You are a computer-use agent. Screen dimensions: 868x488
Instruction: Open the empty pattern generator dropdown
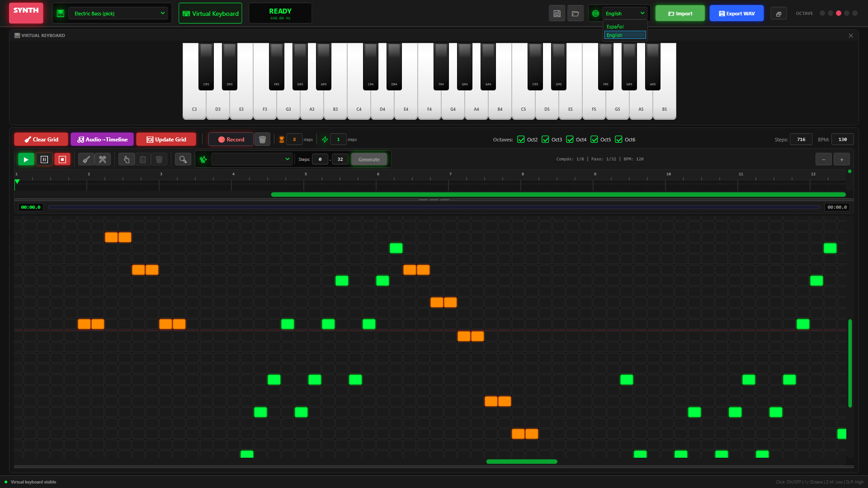coord(252,159)
